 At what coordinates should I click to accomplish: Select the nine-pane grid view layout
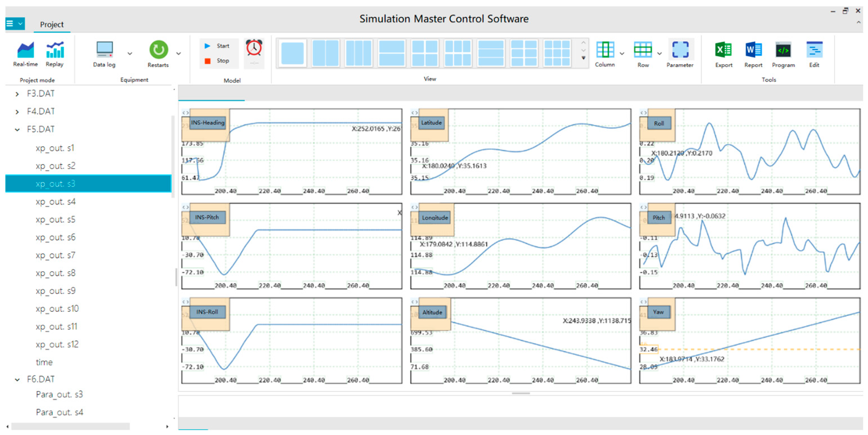click(x=557, y=53)
